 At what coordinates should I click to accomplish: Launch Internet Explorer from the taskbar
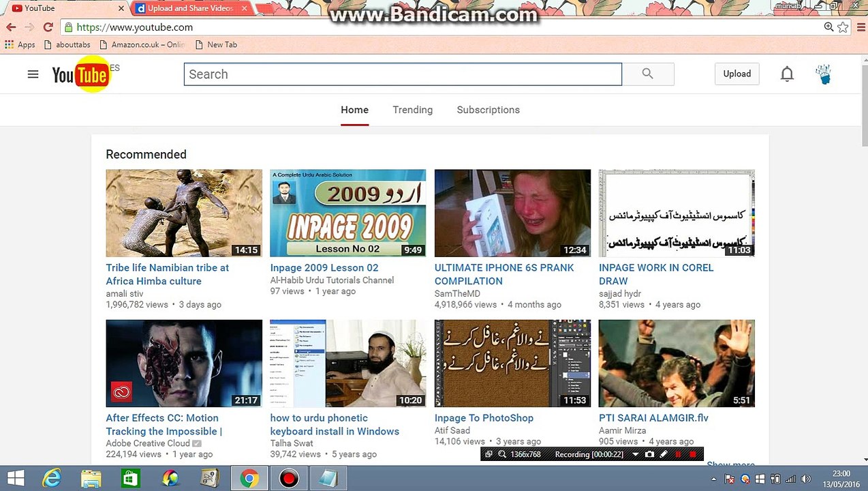point(52,478)
